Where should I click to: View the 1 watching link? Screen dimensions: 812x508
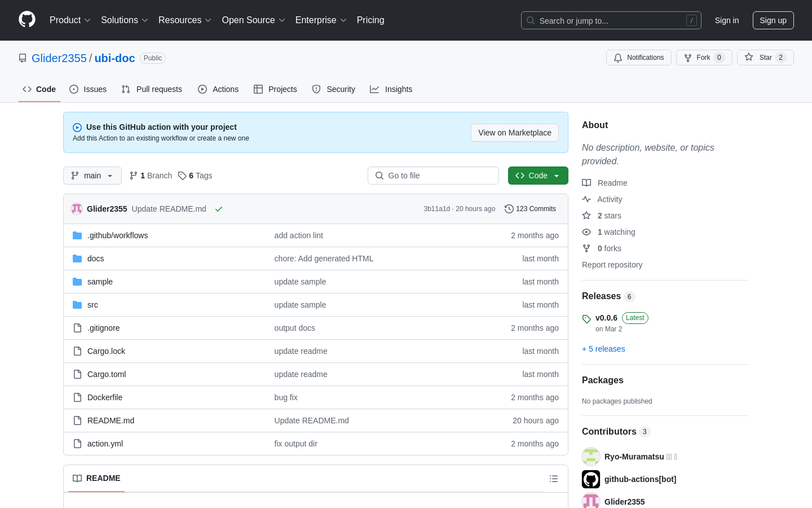(608, 232)
